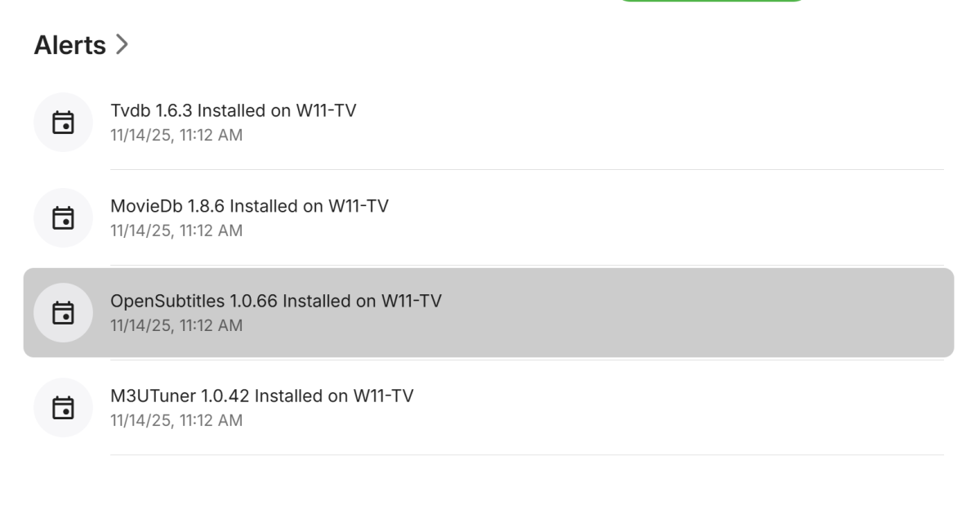This screenshot has width=980, height=510.
Task: Open the Tvdb 1.6.3 Installed alert title
Action: 233,111
